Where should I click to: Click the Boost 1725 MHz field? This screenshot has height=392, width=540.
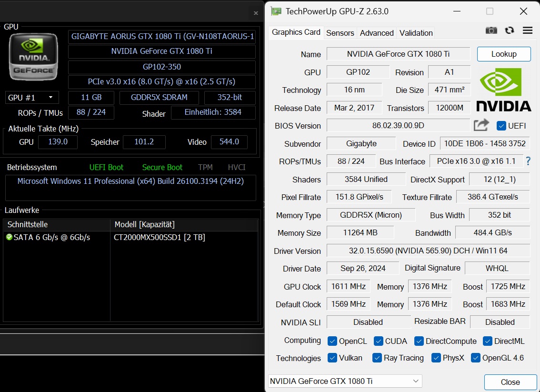508,286
